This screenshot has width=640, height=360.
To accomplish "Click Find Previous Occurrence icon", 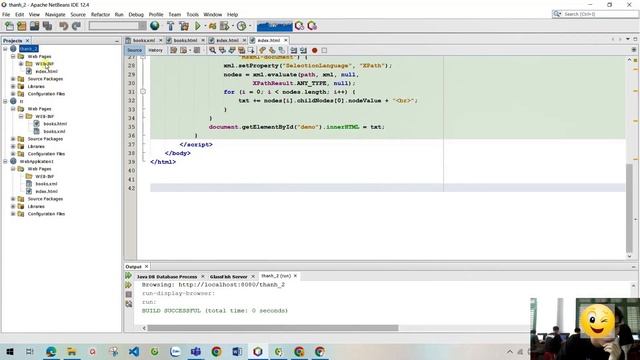I will coord(222,50).
